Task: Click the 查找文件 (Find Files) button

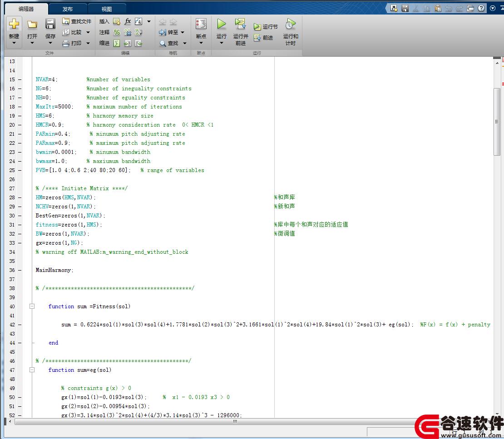Action: pos(77,21)
